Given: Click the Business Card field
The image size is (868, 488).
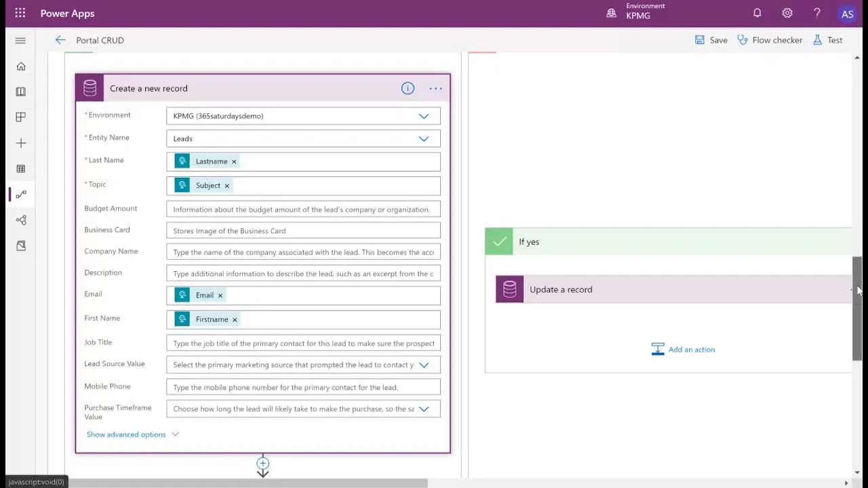Looking at the screenshot, I should pyautogui.click(x=303, y=231).
